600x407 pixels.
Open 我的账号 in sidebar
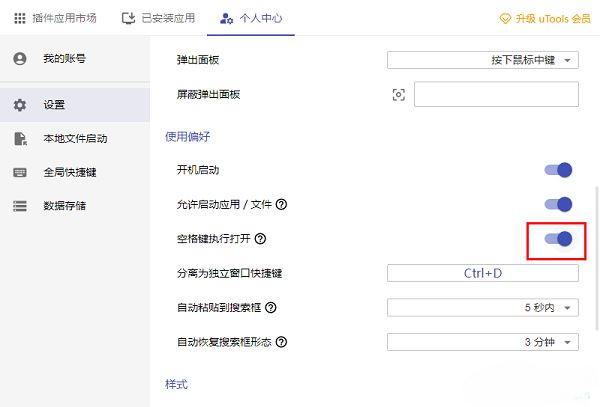pos(75,59)
